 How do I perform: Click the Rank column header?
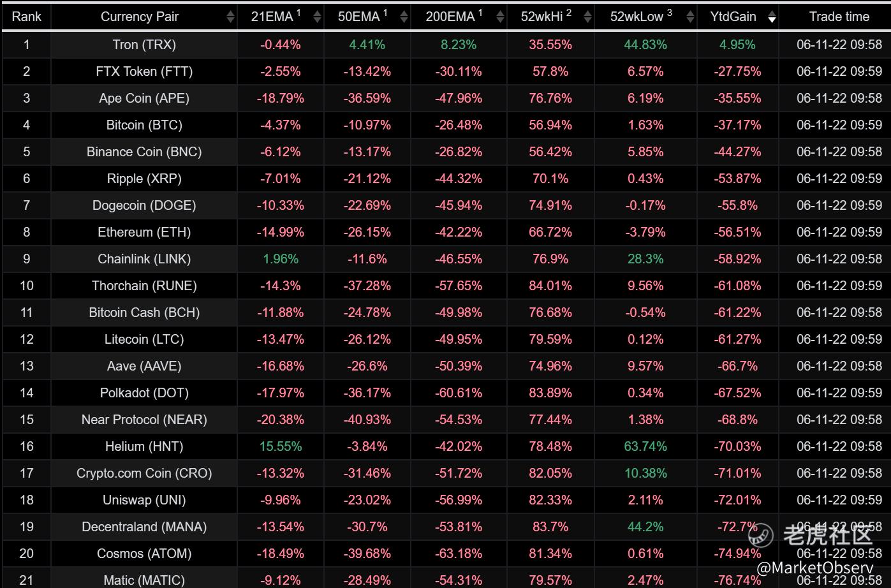(27, 17)
